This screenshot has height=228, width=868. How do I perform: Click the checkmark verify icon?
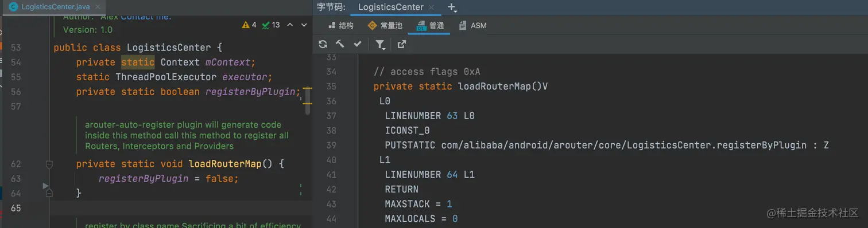click(357, 44)
